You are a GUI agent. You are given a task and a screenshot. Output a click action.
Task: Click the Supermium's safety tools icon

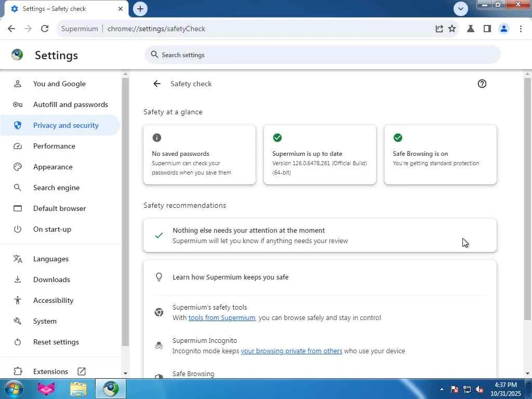click(159, 312)
